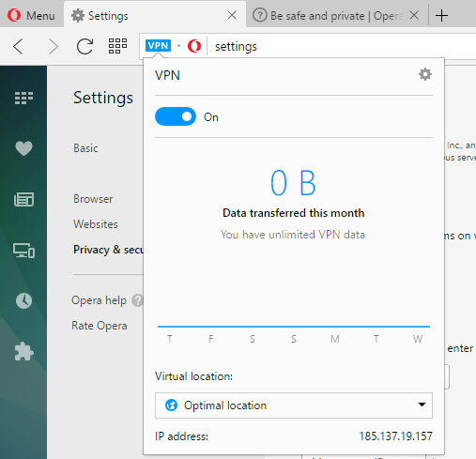Click the M day label on graph
476x459 pixels.
coord(335,339)
